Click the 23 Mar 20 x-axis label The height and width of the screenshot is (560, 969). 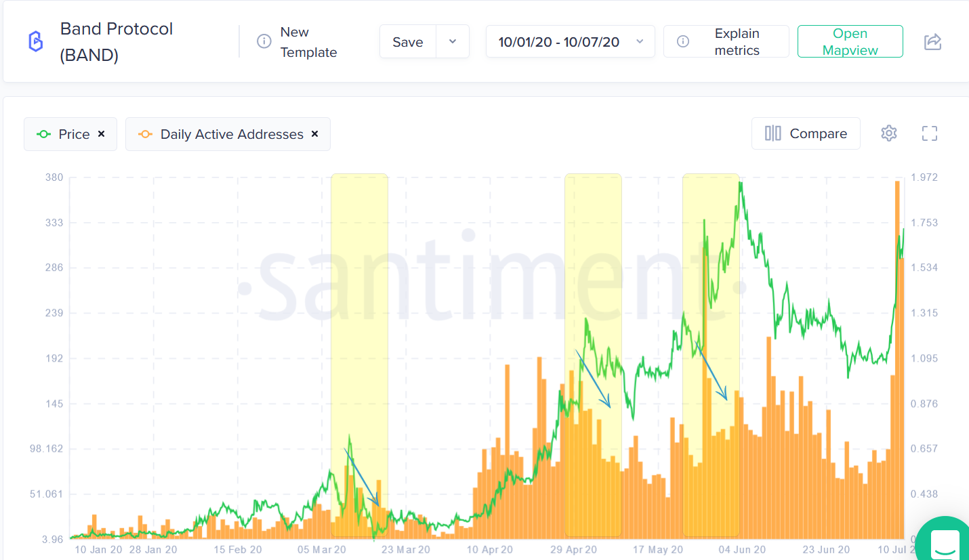[405, 550]
